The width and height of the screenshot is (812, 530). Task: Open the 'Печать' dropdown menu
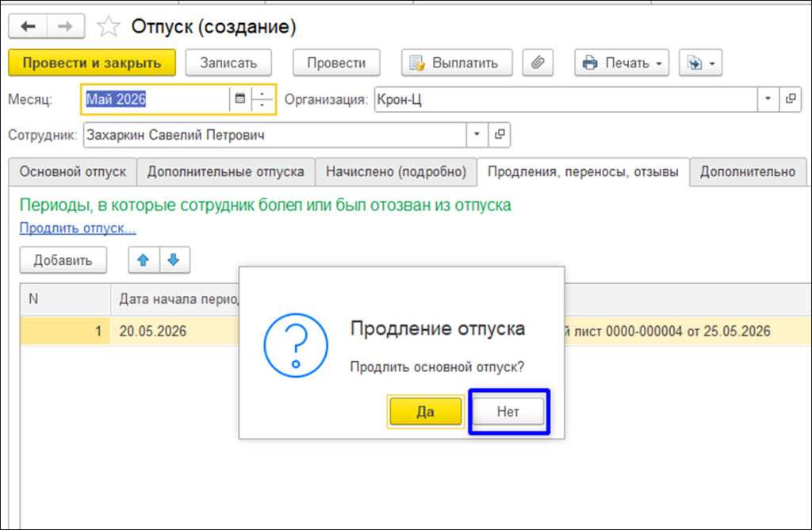[x=622, y=63]
